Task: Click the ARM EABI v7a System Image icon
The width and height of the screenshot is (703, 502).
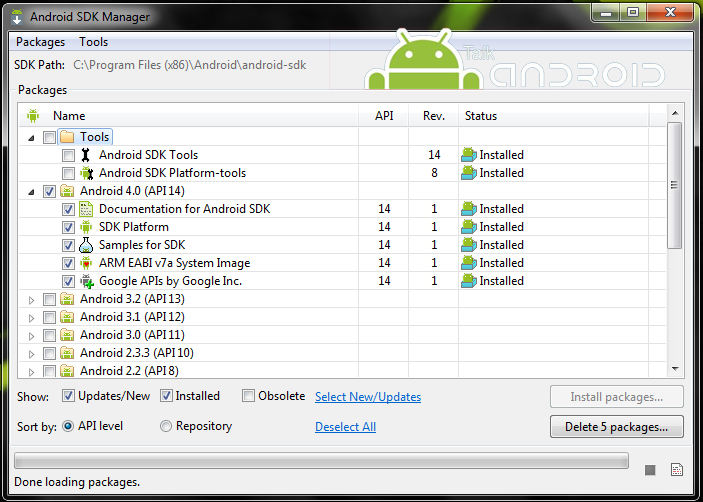Action: pos(86,263)
